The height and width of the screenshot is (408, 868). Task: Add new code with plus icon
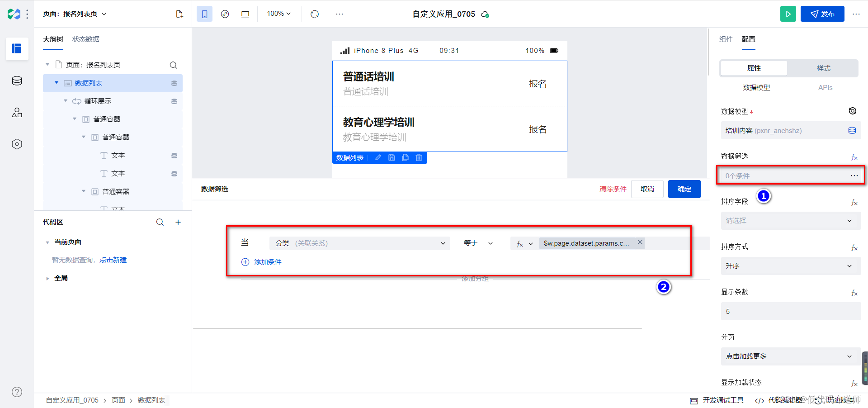[178, 222]
